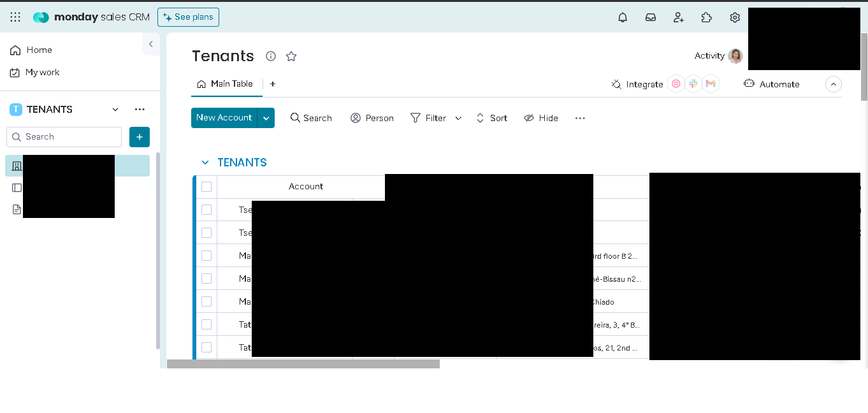Click the cell ending 'reira, 3, 4º B...'
Screen dimensions: 868x413
click(x=621, y=324)
